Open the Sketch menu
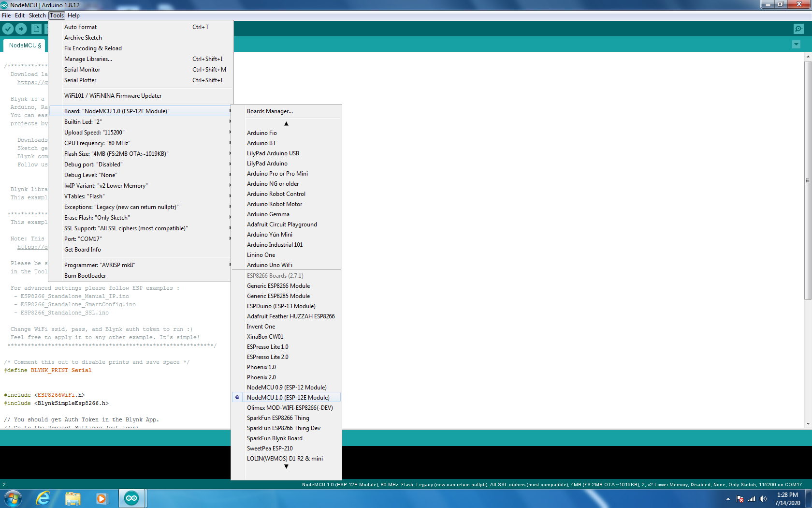This screenshot has width=812, height=508. tap(37, 15)
